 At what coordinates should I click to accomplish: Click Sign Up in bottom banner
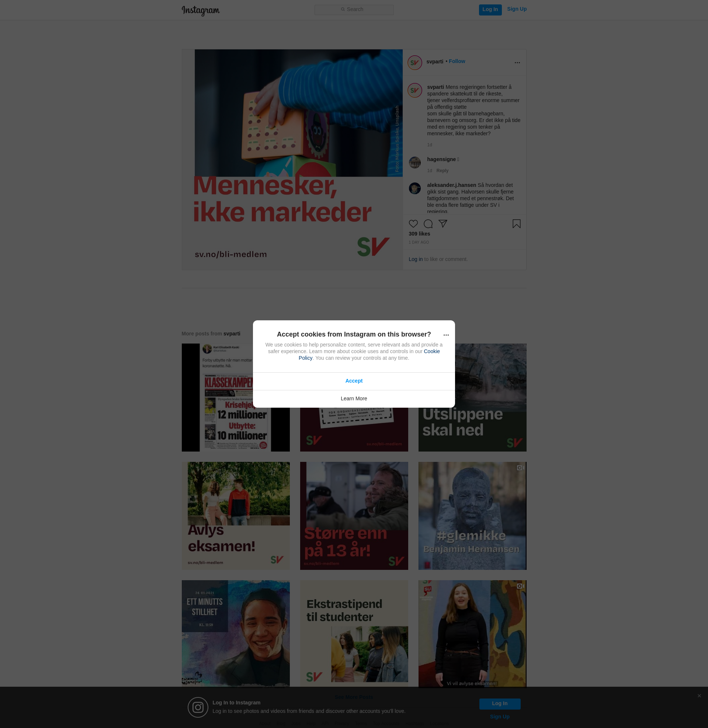(499, 717)
